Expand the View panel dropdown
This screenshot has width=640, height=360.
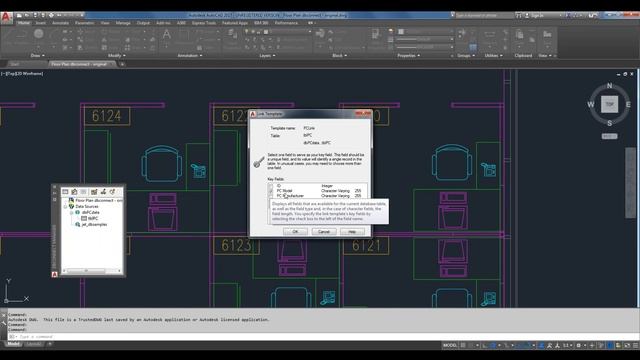click(x=545, y=56)
